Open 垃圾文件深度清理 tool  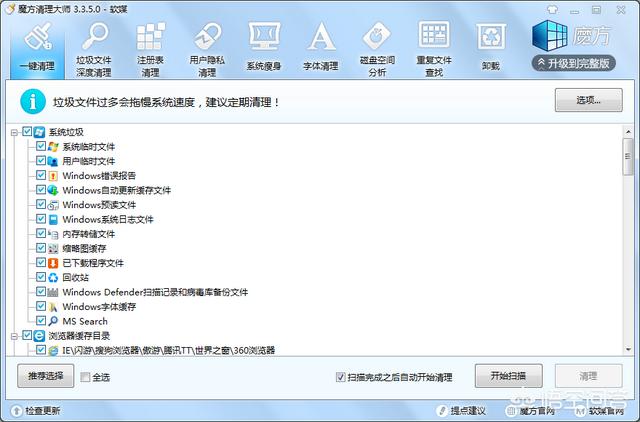click(93, 49)
